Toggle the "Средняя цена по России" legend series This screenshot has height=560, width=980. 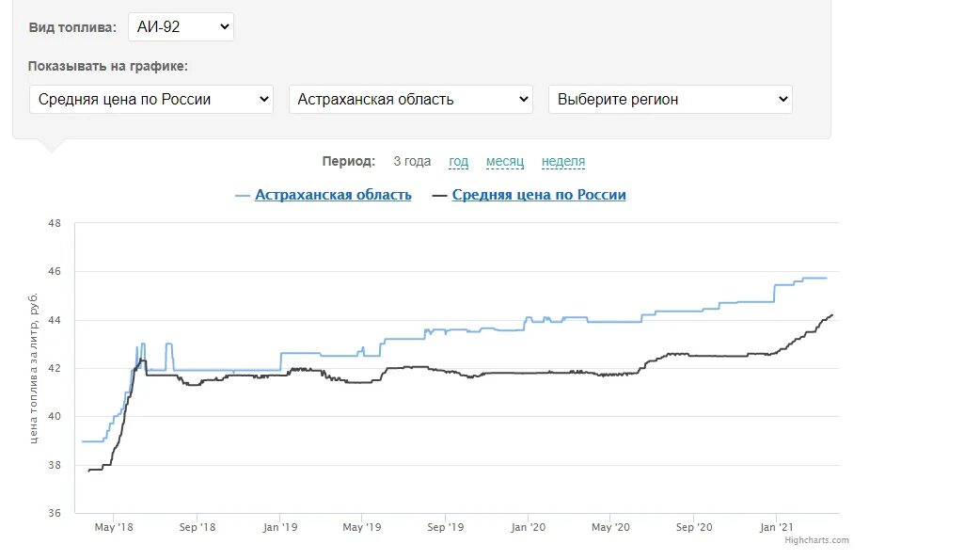539,195
